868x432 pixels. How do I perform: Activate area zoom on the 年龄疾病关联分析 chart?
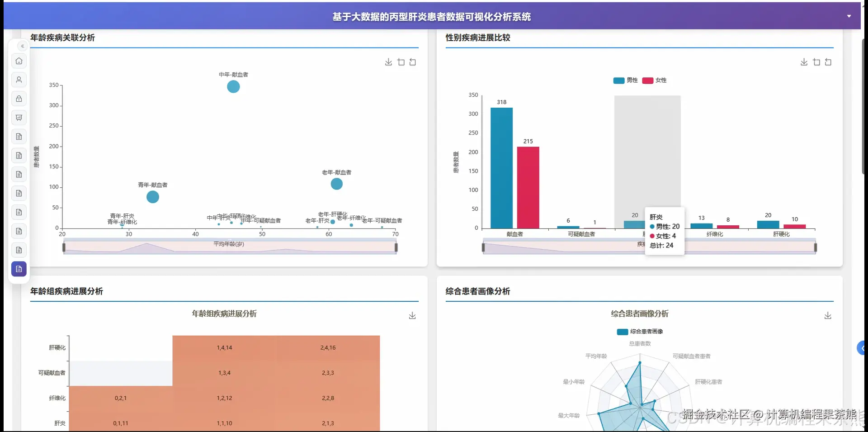pyautogui.click(x=401, y=62)
